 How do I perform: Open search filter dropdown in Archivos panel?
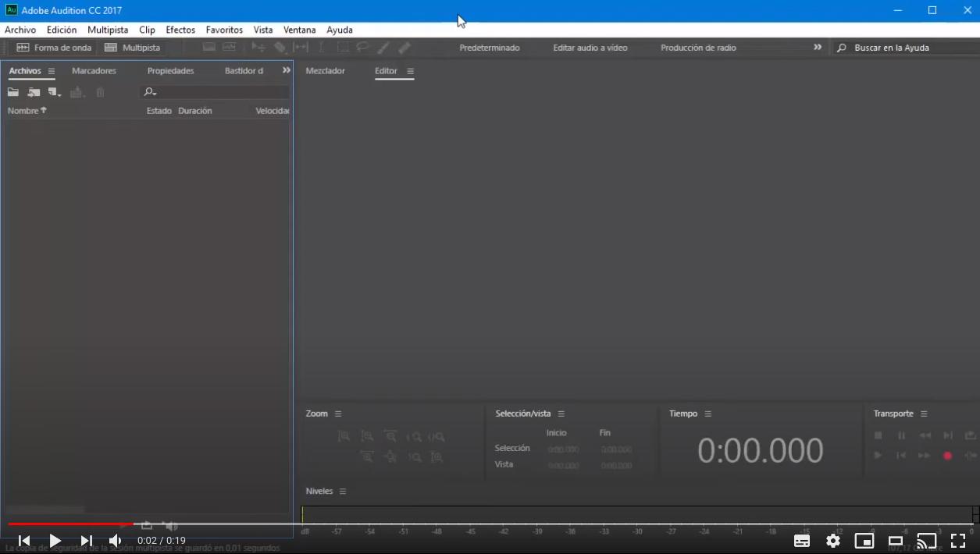(x=150, y=92)
